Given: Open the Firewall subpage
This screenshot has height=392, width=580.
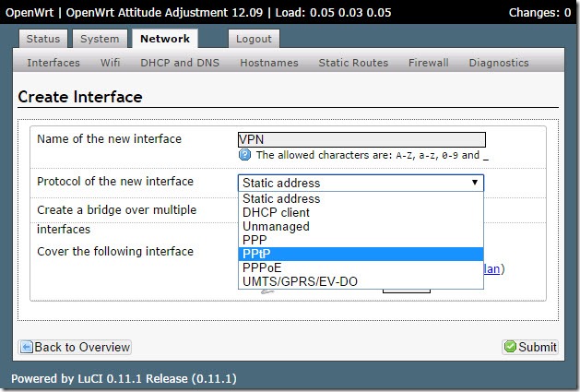Looking at the screenshot, I should coord(429,63).
